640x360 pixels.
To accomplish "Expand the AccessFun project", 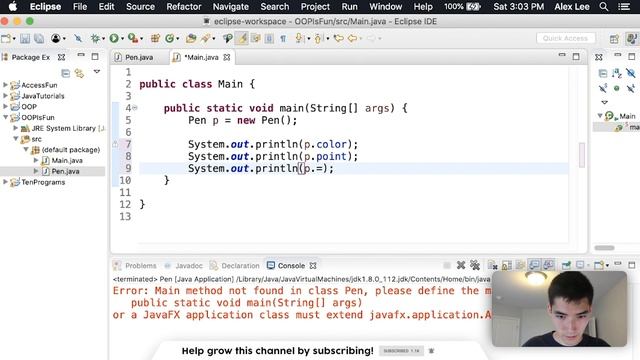I will pos(5,85).
